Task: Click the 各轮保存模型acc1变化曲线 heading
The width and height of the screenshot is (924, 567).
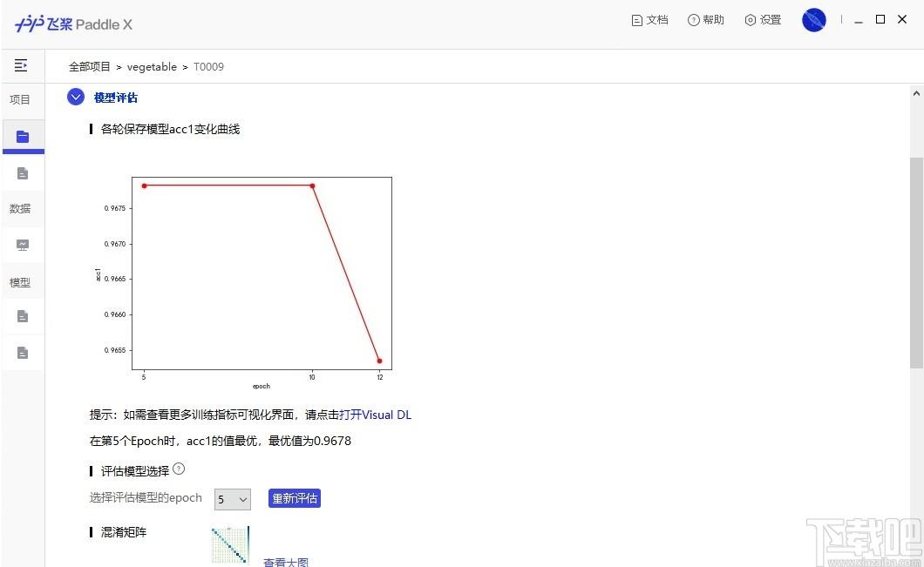Action: (x=170, y=129)
